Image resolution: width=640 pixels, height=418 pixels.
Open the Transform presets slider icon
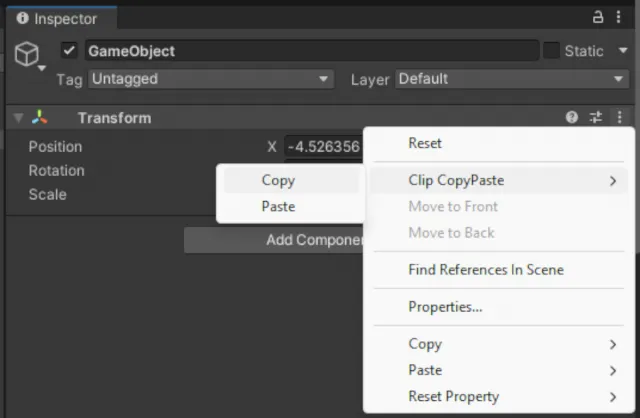click(596, 118)
